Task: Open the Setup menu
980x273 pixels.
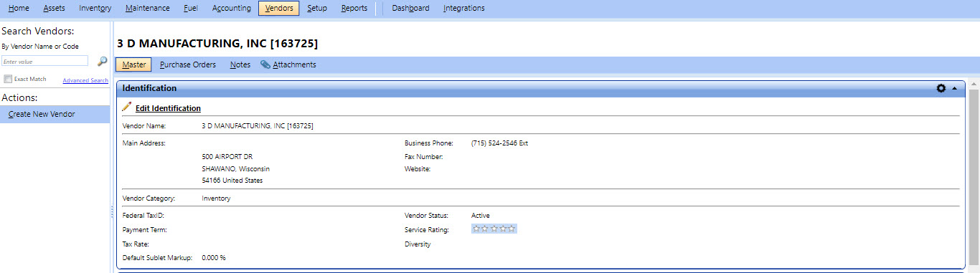Action: click(317, 9)
